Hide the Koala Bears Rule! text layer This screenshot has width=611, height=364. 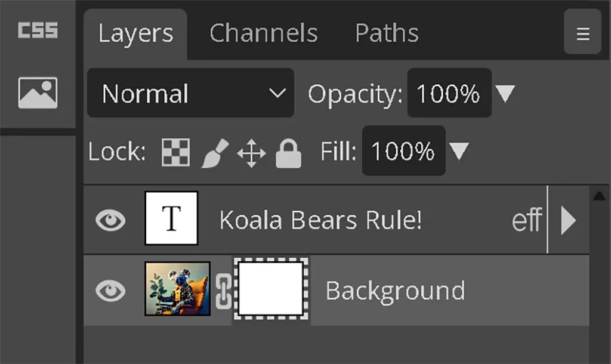110,220
